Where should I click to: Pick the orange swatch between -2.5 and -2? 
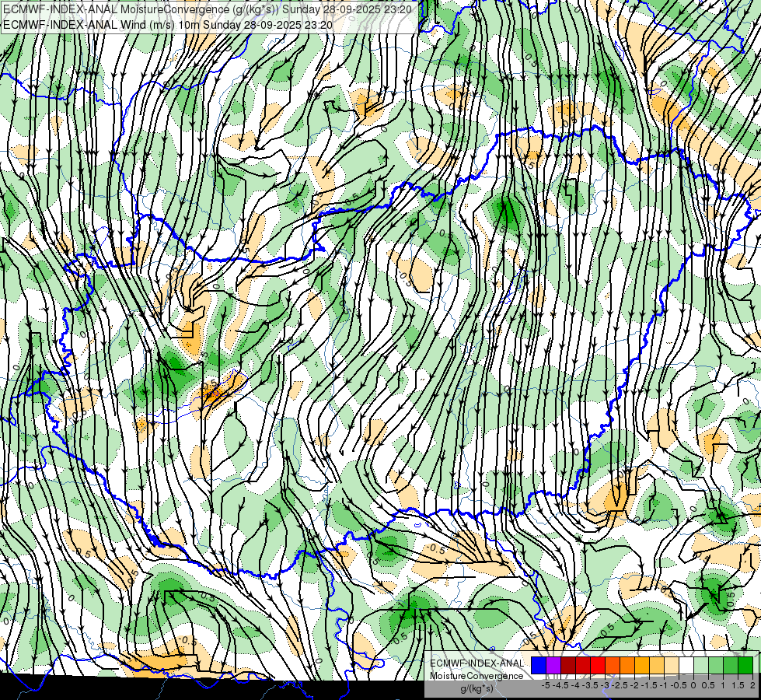coord(627,666)
